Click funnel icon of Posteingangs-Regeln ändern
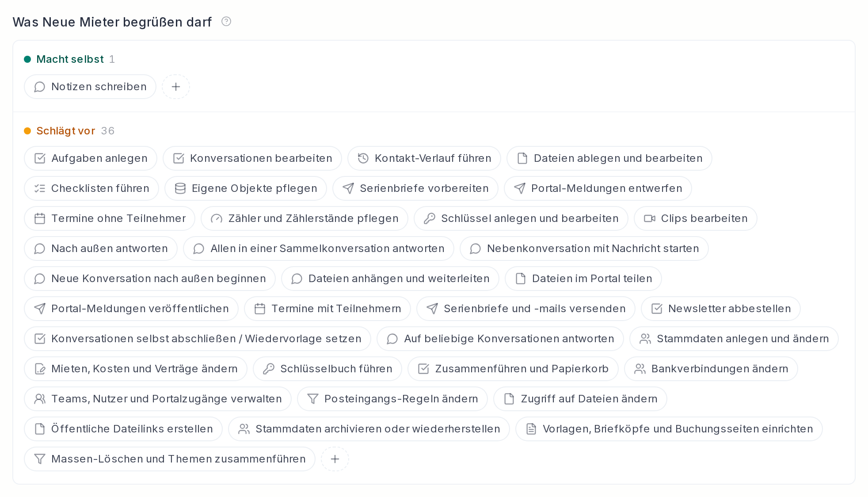 (313, 399)
